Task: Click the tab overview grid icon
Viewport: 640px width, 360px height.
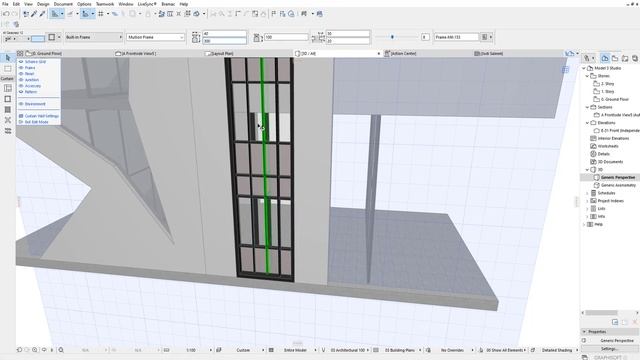Action: (x=20, y=53)
